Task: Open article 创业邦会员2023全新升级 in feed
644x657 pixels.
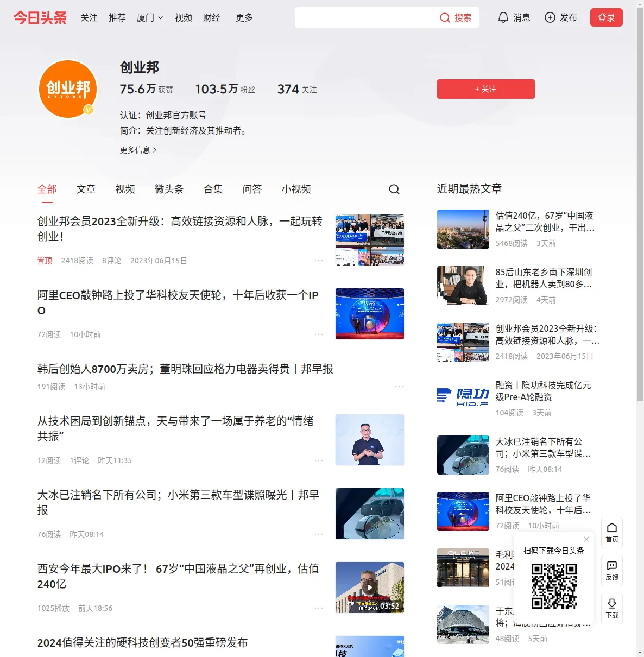Action: pos(180,229)
